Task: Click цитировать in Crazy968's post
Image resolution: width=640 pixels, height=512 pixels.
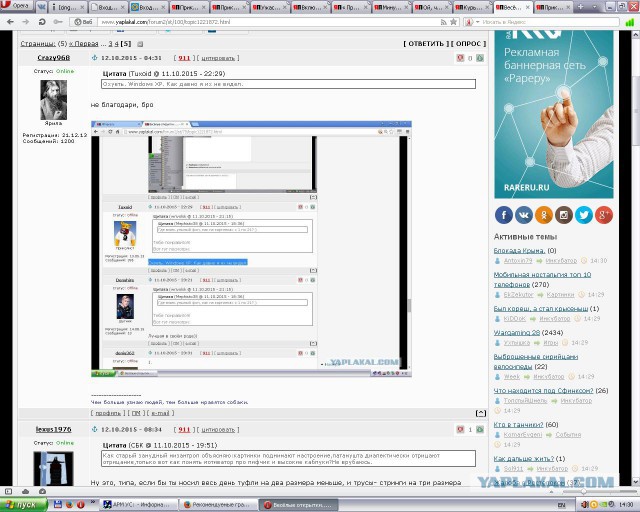Action: pyautogui.click(x=218, y=58)
